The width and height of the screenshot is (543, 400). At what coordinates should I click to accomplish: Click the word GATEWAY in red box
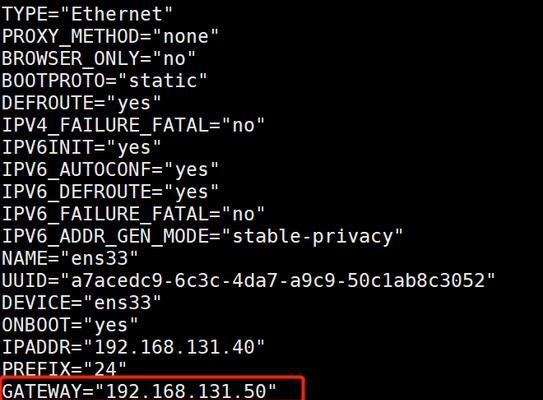pos(42,392)
